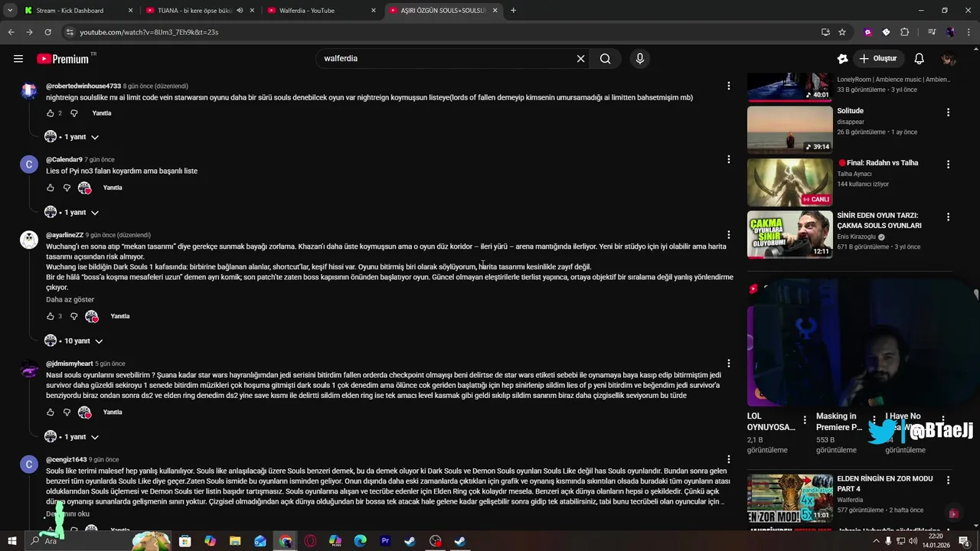
Task: Close the 'AŞIRI ÖZGÜN SOULS' tab
Action: pyautogui.click(x=495, y=11)
